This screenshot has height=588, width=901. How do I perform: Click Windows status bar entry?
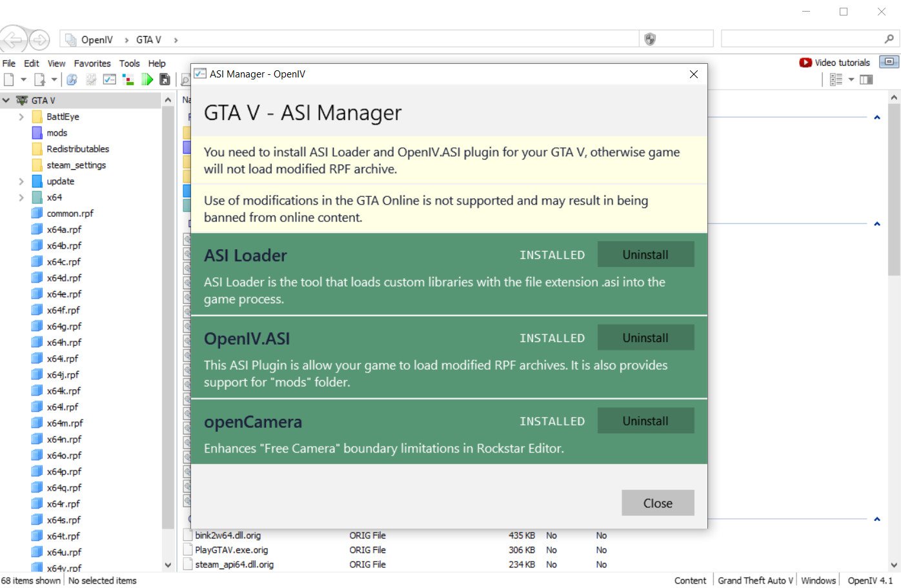click(x=818, y=581)
